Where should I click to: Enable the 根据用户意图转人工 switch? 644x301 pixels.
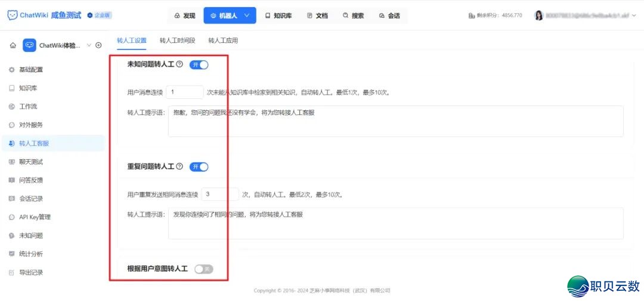coord(204,269)
